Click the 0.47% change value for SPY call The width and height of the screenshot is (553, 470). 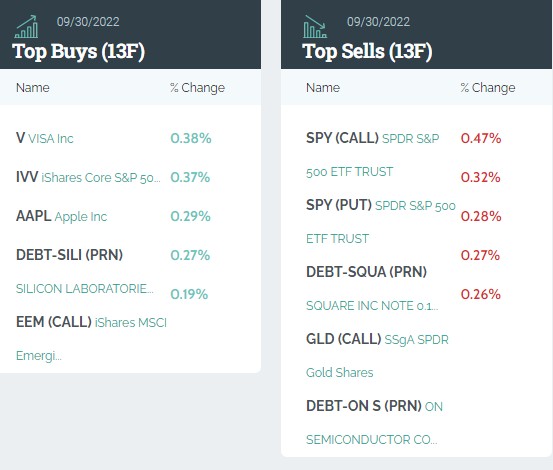(481, 138)
